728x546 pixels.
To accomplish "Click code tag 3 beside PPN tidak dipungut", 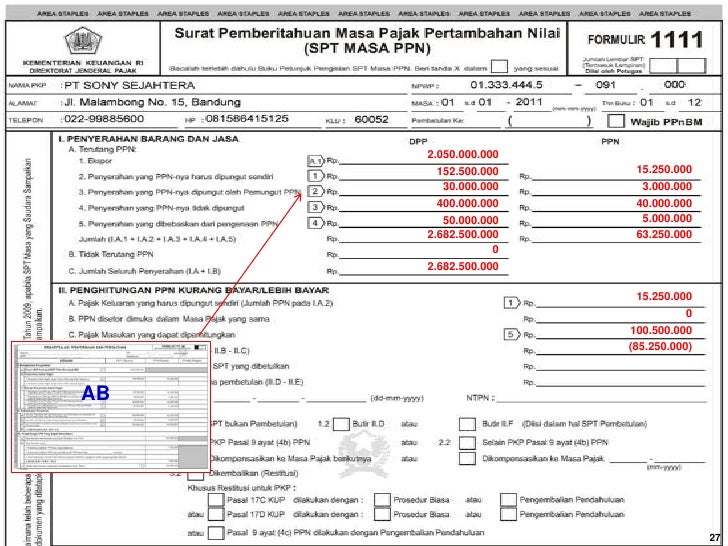I will pos(316,207).
